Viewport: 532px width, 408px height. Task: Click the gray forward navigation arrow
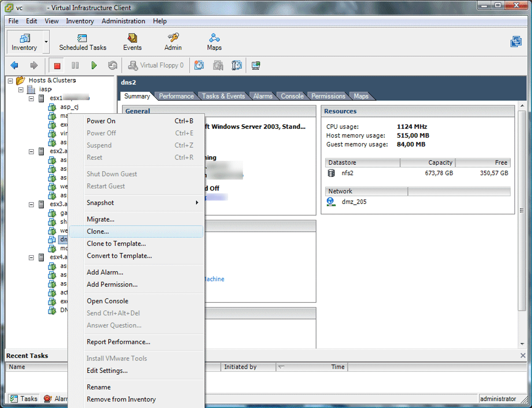pos(34,65)
